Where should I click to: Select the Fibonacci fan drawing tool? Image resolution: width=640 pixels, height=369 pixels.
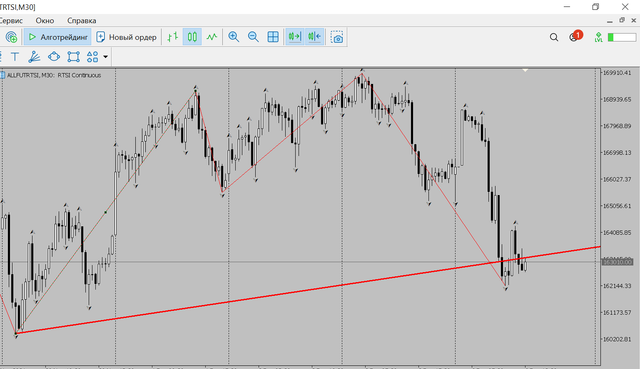click(34, 57)
